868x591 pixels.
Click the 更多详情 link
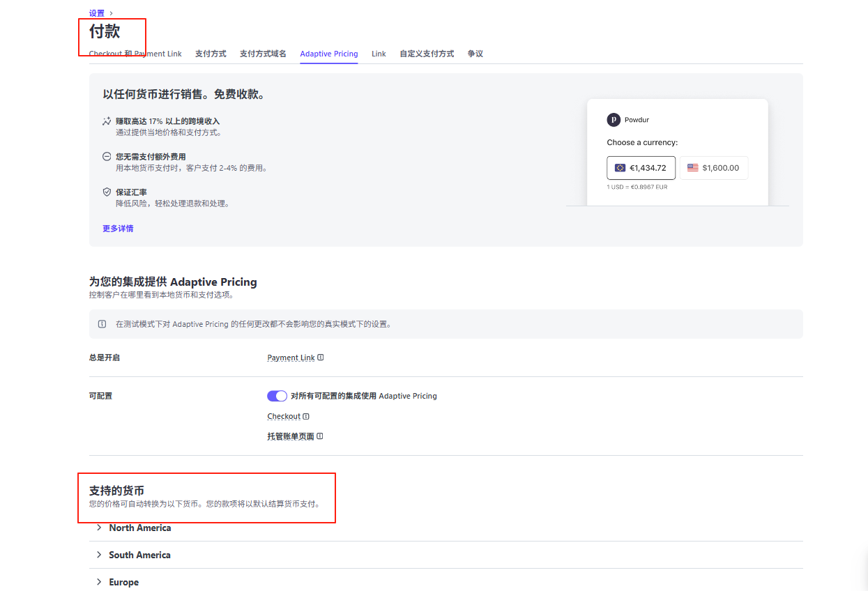(117, 228)
